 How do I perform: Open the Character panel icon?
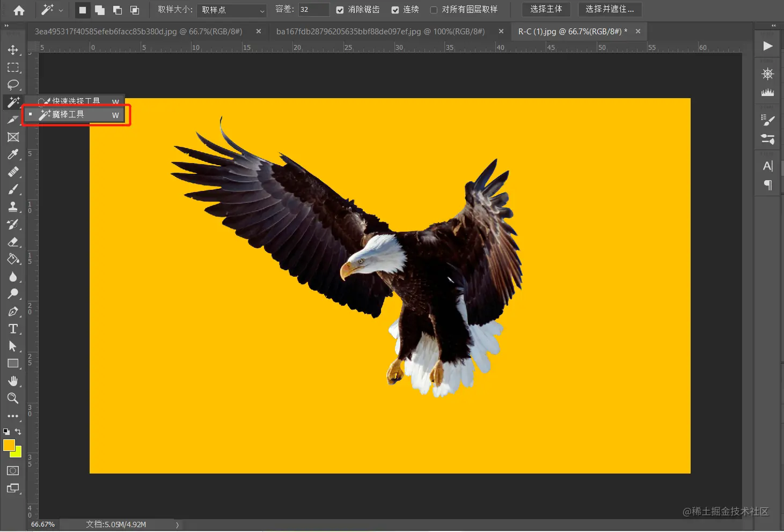(x=768, y=166)
